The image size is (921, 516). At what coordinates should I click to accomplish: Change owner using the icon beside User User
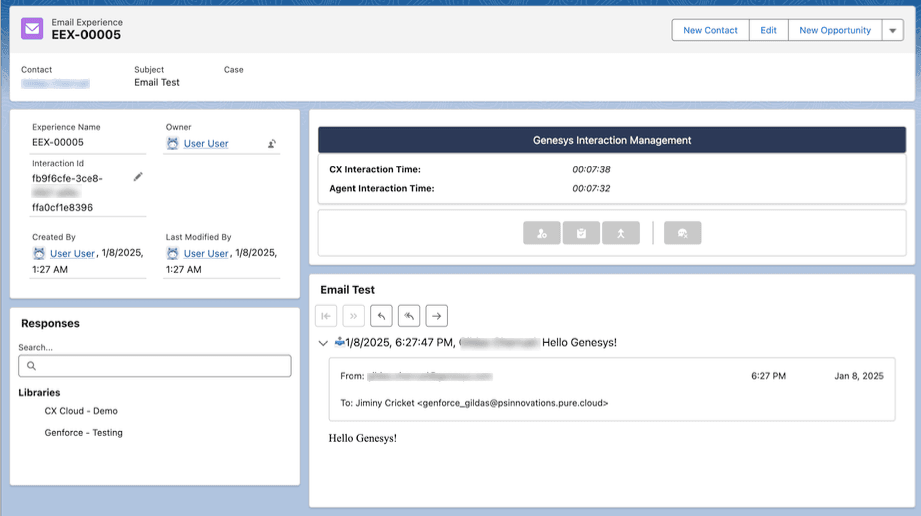click(x=272, y=143)
